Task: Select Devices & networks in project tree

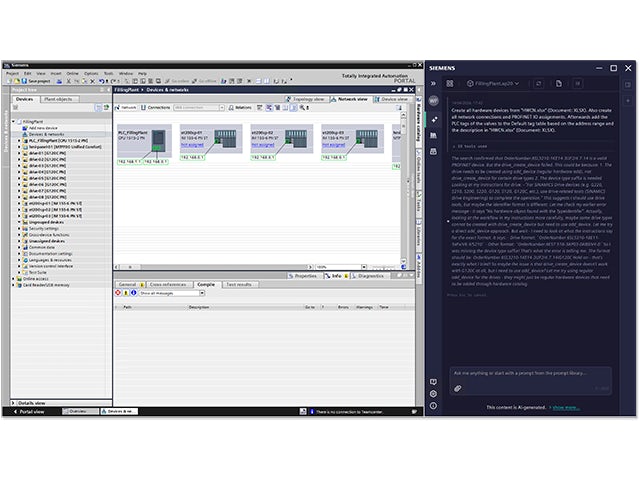Action: [x=46, y=134]
